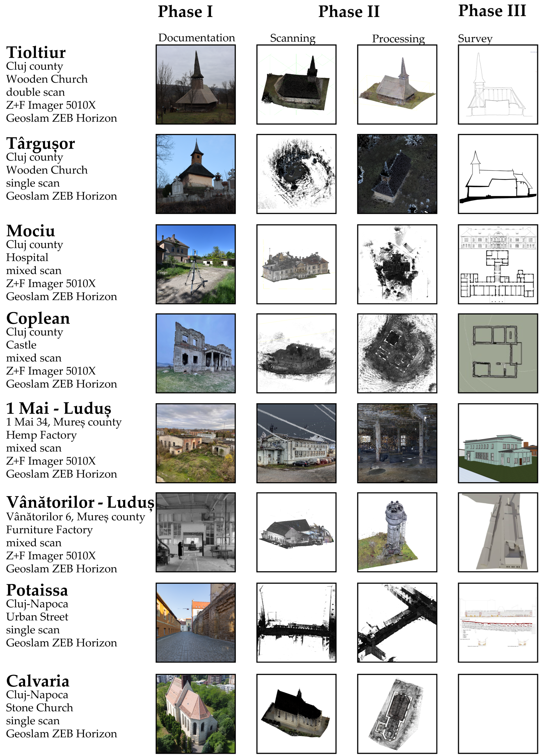Image resolution: width=542 pixels, height=756 pixels.
Task: View the Târgușor survey section drawing
Action: tap(498, 174)
